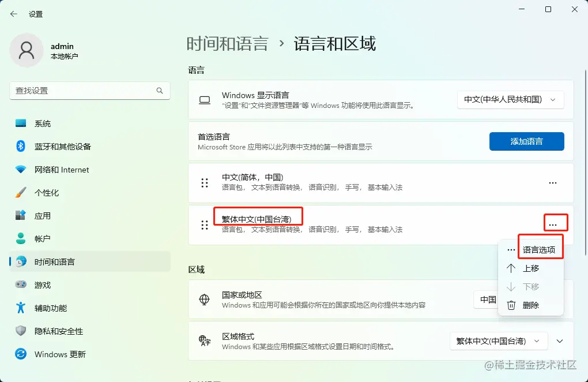
Task: Click the 本地帐户 label
Action: point(64,57)
